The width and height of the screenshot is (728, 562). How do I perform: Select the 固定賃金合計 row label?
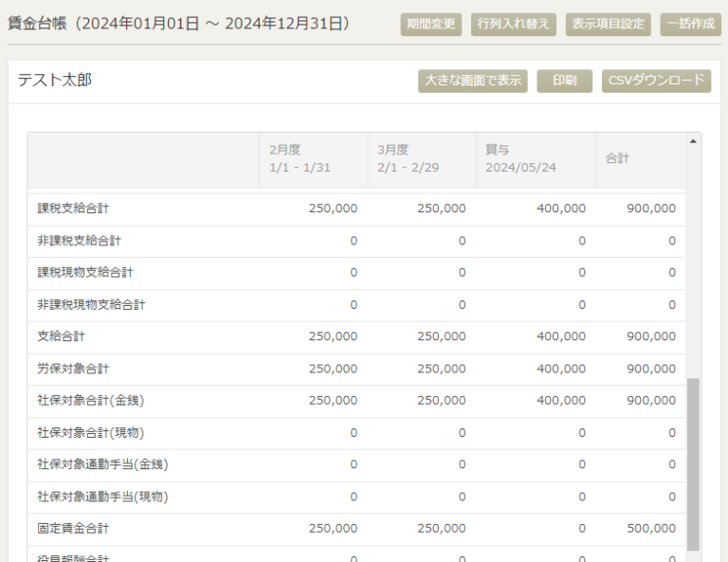point(73,528)
